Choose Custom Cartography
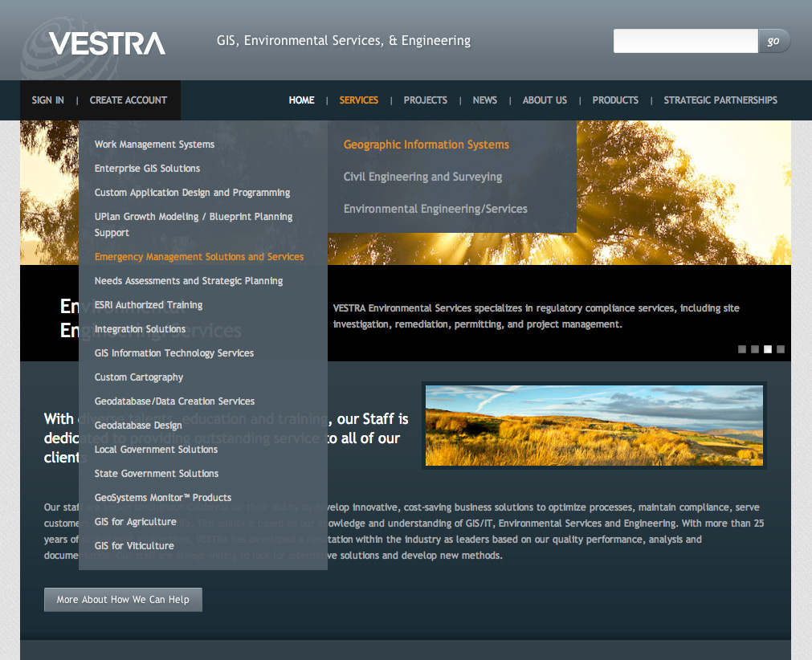This screenshot has height=660, width=812. 139,377
